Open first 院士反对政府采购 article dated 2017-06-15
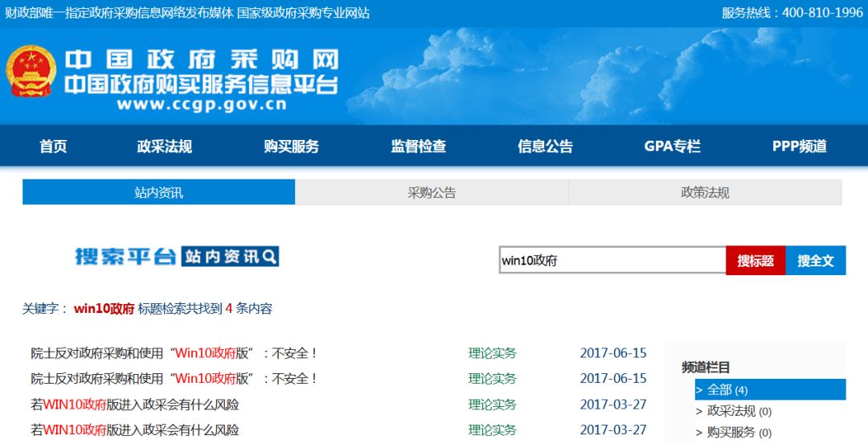This screenshot has height=444, width=868. (174, 353)
